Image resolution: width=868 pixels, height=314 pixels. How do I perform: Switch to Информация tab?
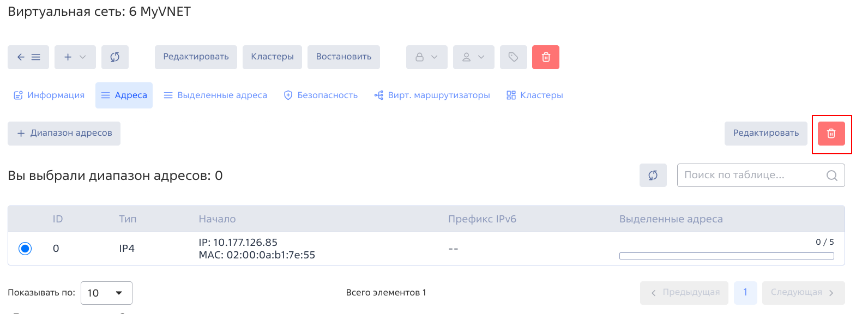49,95
